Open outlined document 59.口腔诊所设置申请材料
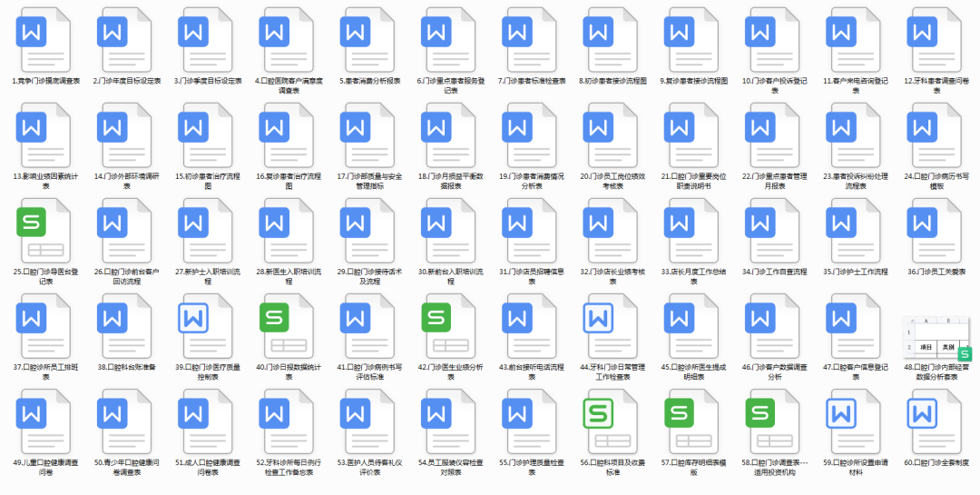This screenshot has height=495, width=980. [856, 422]
